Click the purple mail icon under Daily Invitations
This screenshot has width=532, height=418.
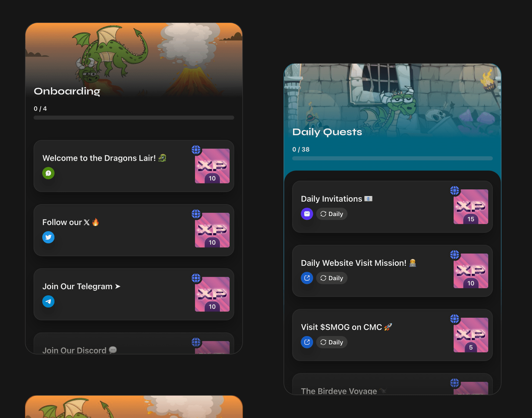[x=307, y=214]
